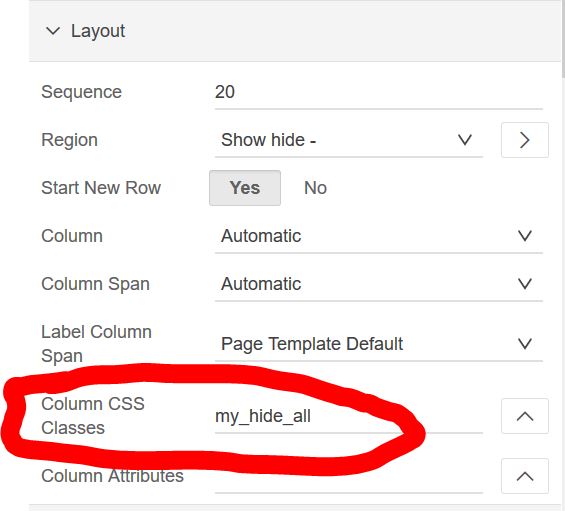565x511 pixels.
Task: Open the Region dropdown showing Show hide
Action: [x=348, y=140]
